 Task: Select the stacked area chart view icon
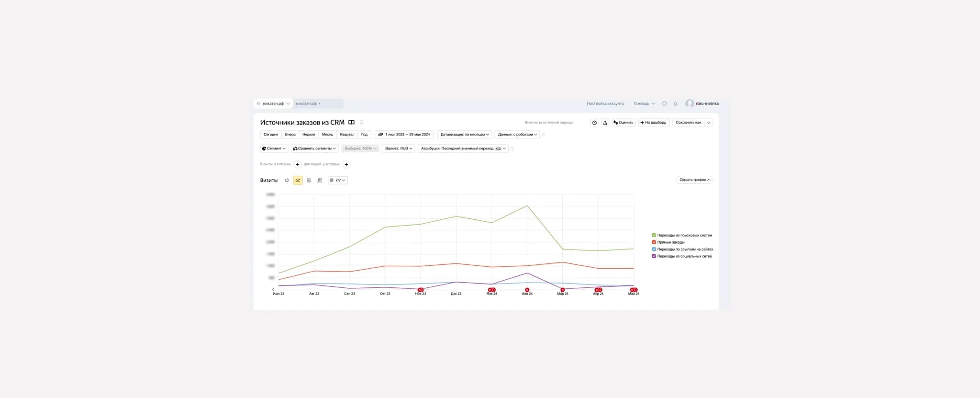pos(309,181)
